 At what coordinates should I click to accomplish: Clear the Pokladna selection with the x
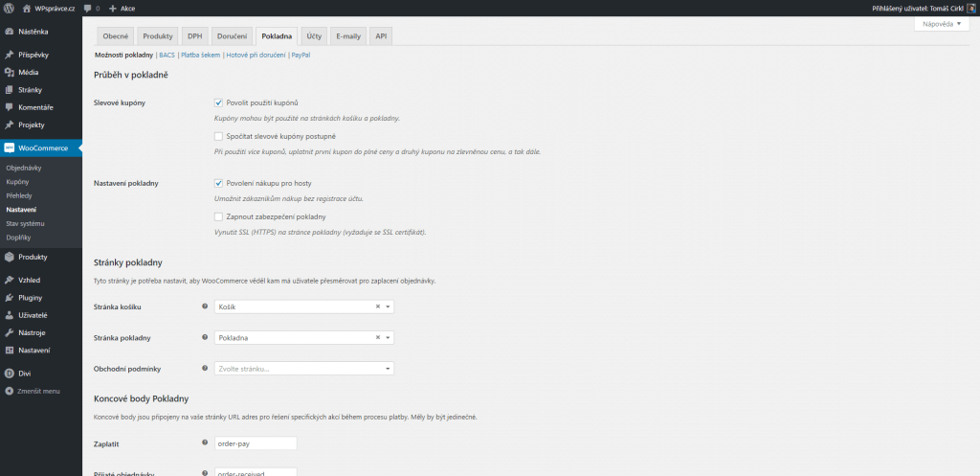coord(377,337)
